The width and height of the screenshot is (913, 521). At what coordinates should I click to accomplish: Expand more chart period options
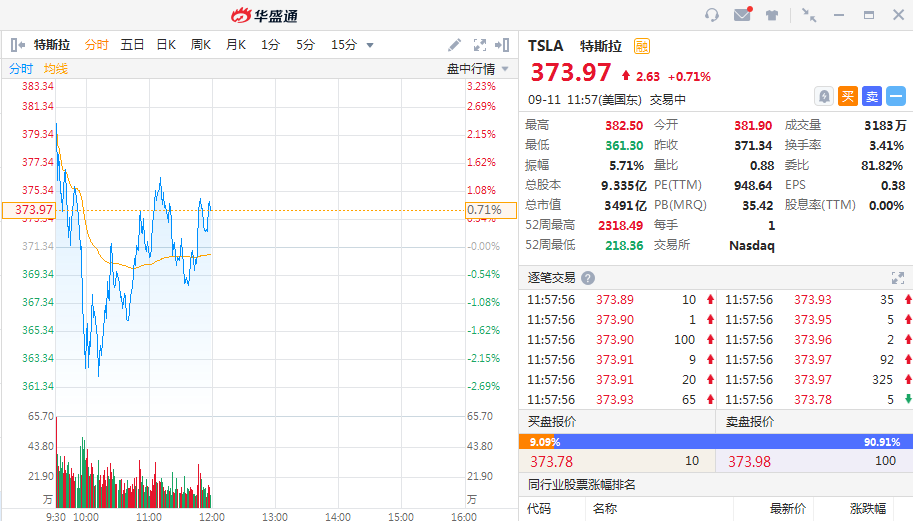(370, 45)
